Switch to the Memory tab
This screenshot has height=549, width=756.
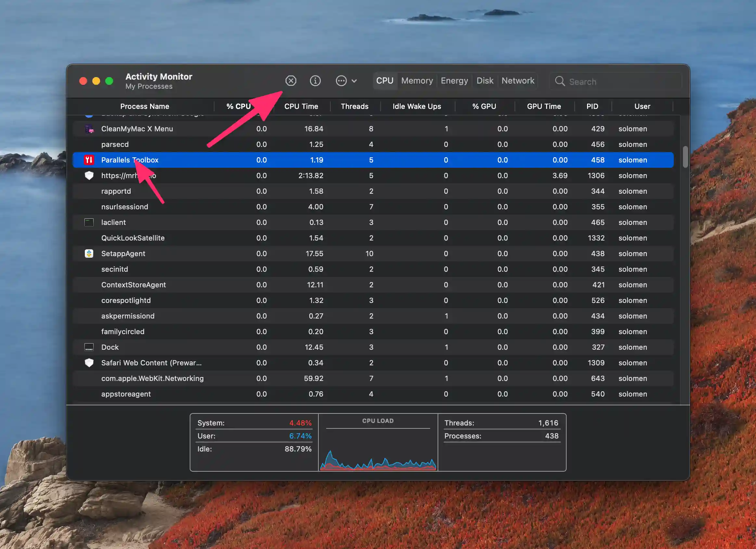pyautogui.click(x=416, y=80)
